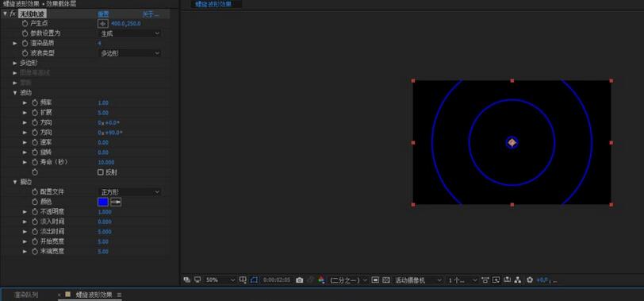The image size is (644, 301).
Task: Click the 不透明度 value 1.000
Action: coord(105,212)
